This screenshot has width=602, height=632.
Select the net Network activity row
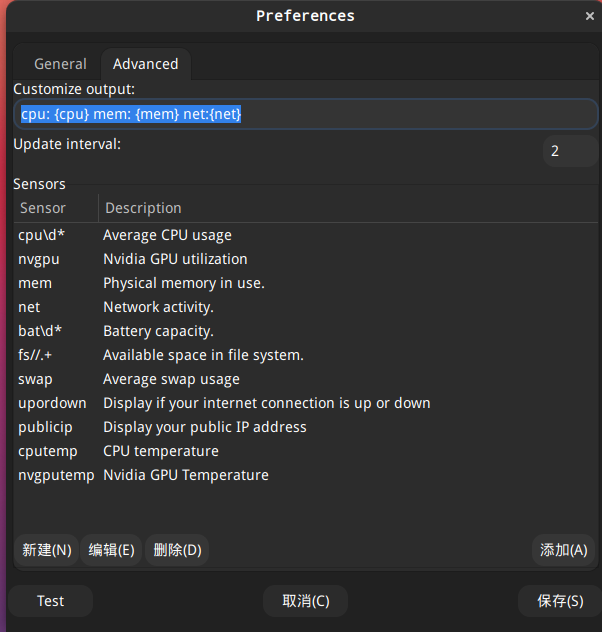tap(306, 307)
